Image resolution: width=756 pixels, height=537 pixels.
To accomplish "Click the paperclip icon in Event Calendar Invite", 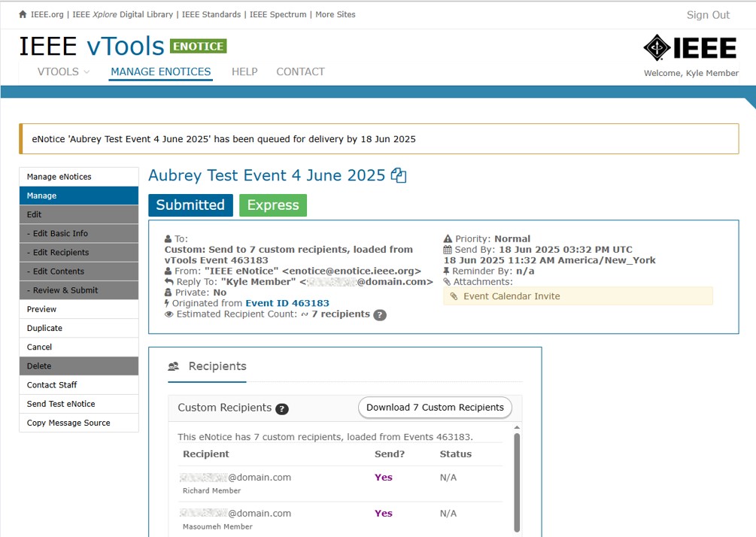I will (454, 296).
